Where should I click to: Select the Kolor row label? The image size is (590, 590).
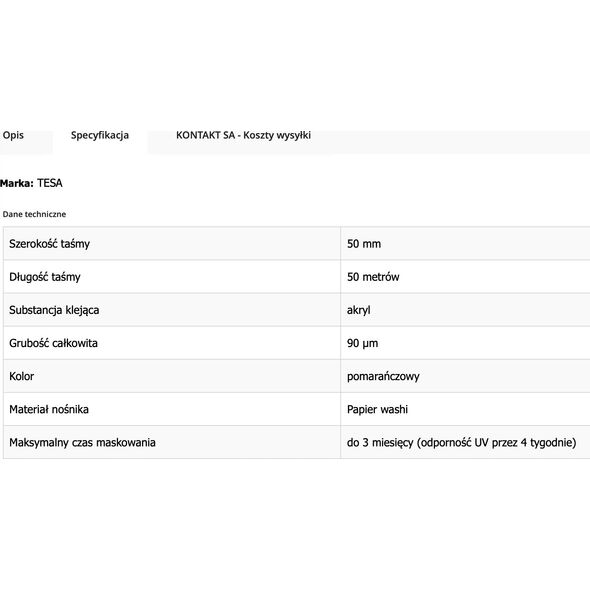(x=21, y=376)
